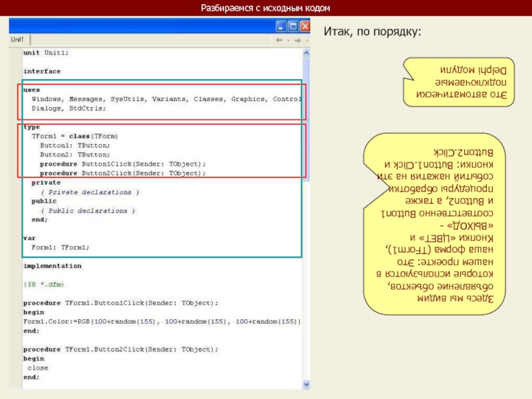The width and height of the screenshot is (532, 399).
Task: Click '{ Public declarations }' comment
Action: pyautogui.click(x=88, y=211)
